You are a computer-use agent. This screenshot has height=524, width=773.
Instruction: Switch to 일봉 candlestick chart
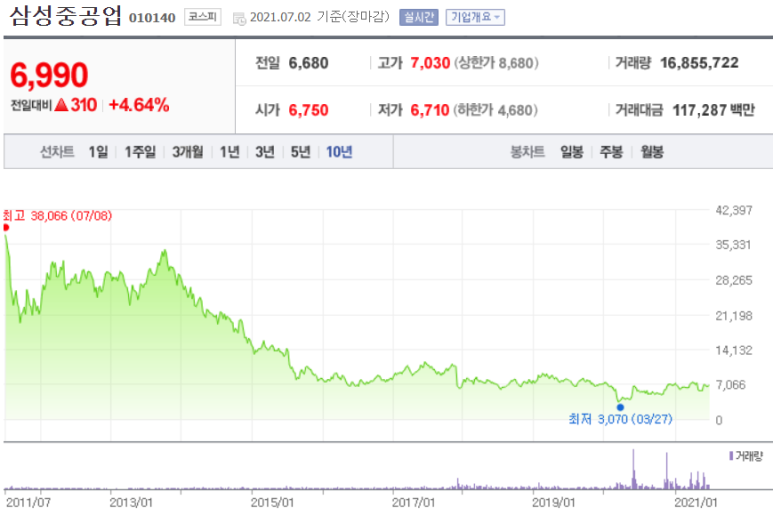pos(572,152)
